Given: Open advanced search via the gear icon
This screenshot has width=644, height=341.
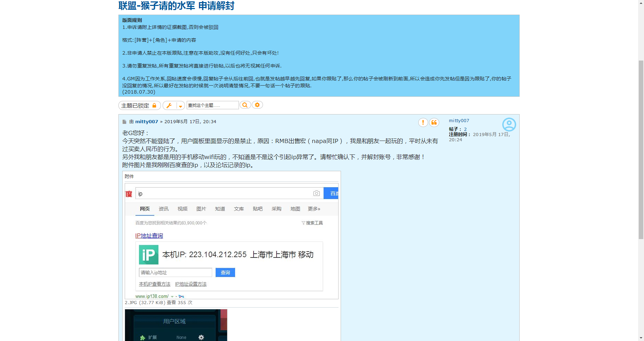Looking at the screenshot, I should [257, 105].
